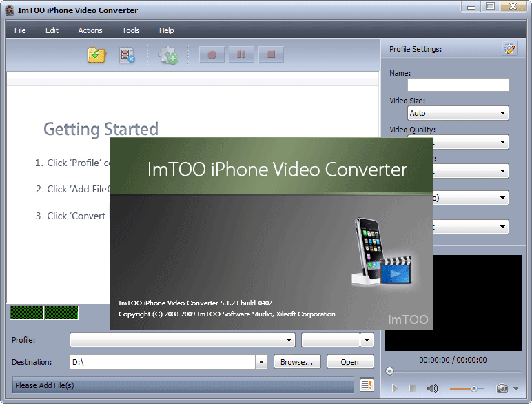Screen dimensions: 532x404
Task: Minimize the ImTOO window
Action: point(471,7)
